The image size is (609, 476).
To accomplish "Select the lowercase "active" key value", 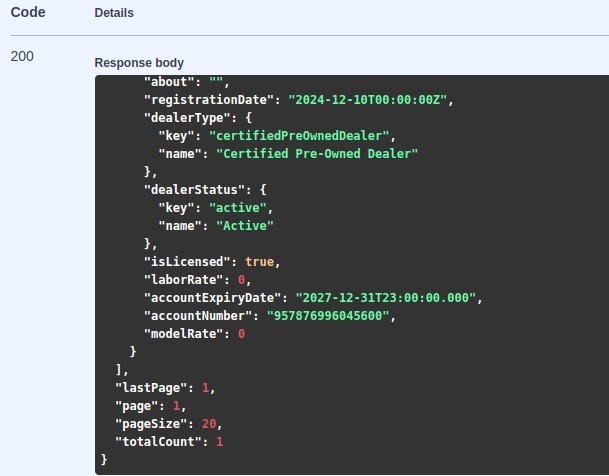I will tap(238, 208).
